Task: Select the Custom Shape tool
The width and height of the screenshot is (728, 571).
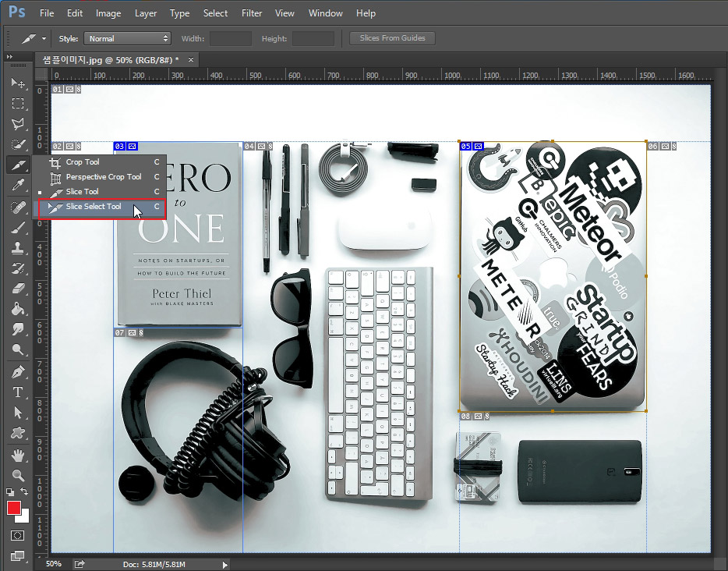Action: pos(18,433)
